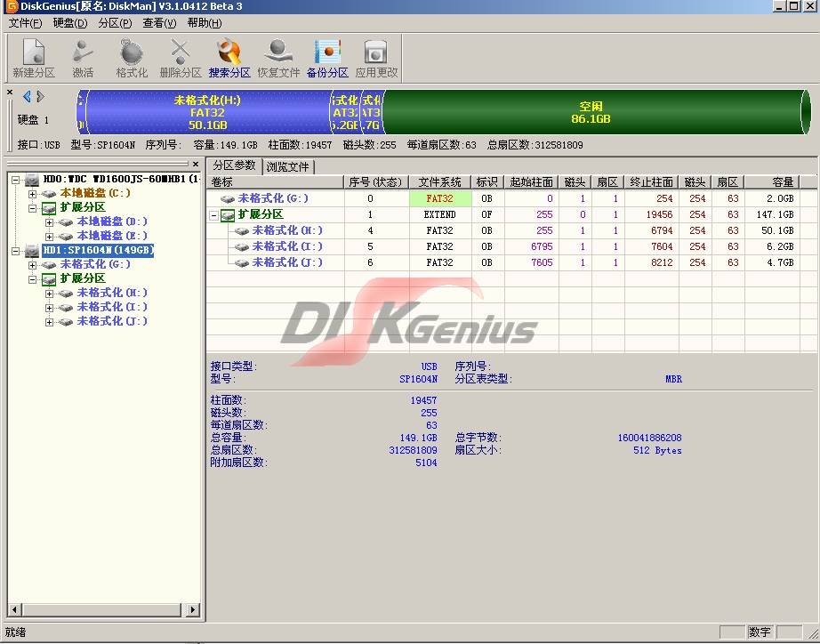Image resolution: width=820 pixels, height=644 pixels.
Task: Switch to the 分区参数 tab
Action: [x=234, y=165]
